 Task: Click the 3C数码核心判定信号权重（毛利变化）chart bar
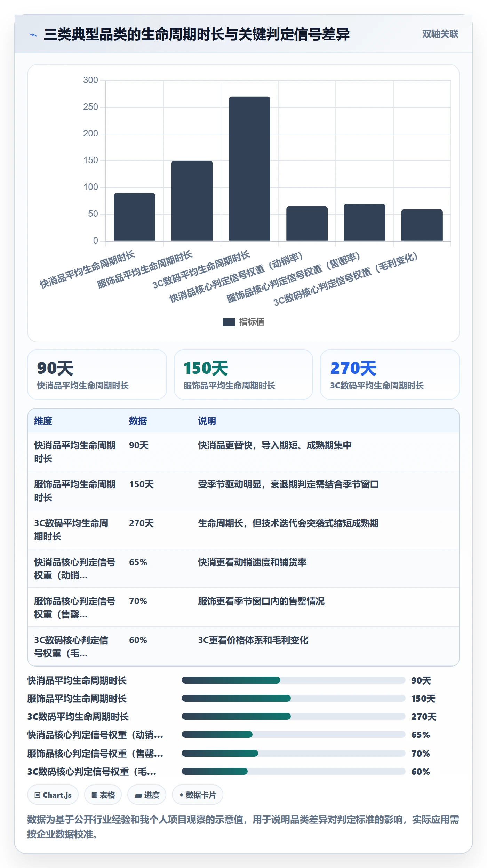(422, 225)
